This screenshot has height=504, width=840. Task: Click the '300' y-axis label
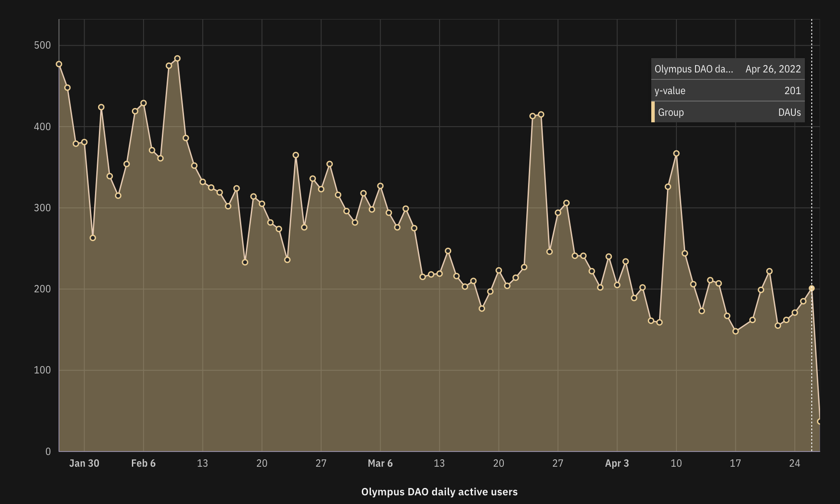pos(42,208)
